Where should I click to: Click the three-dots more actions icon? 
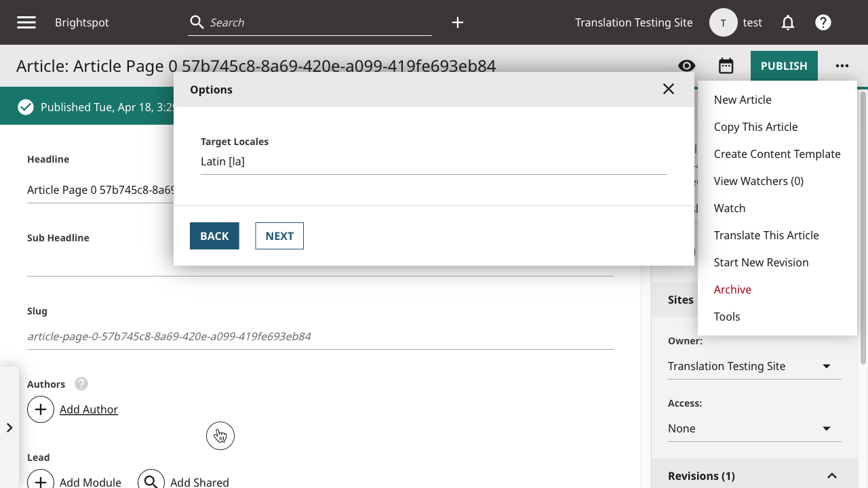click(842, 66)
